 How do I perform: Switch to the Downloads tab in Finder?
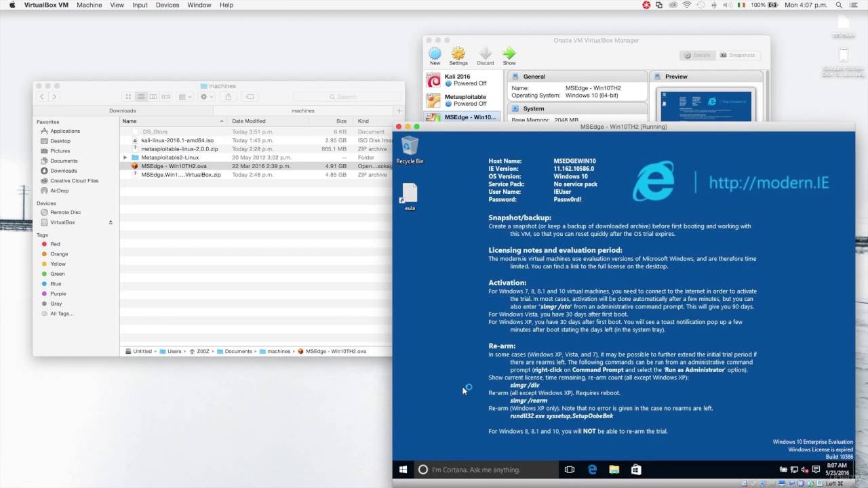coord(123,110)
